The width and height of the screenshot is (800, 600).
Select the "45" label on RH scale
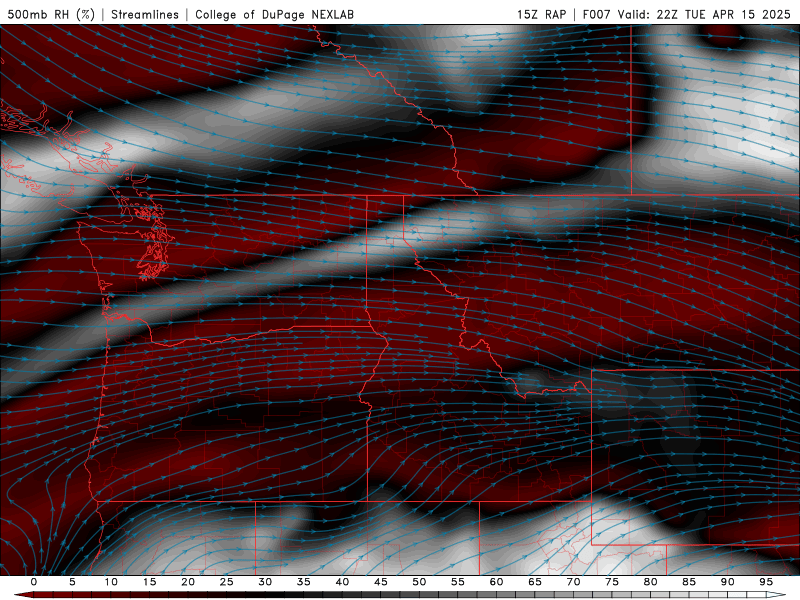click(381, 582)
